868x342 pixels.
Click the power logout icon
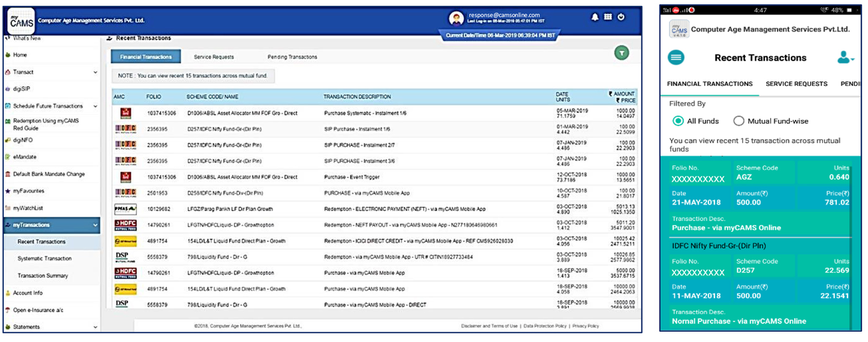(621, 17)
